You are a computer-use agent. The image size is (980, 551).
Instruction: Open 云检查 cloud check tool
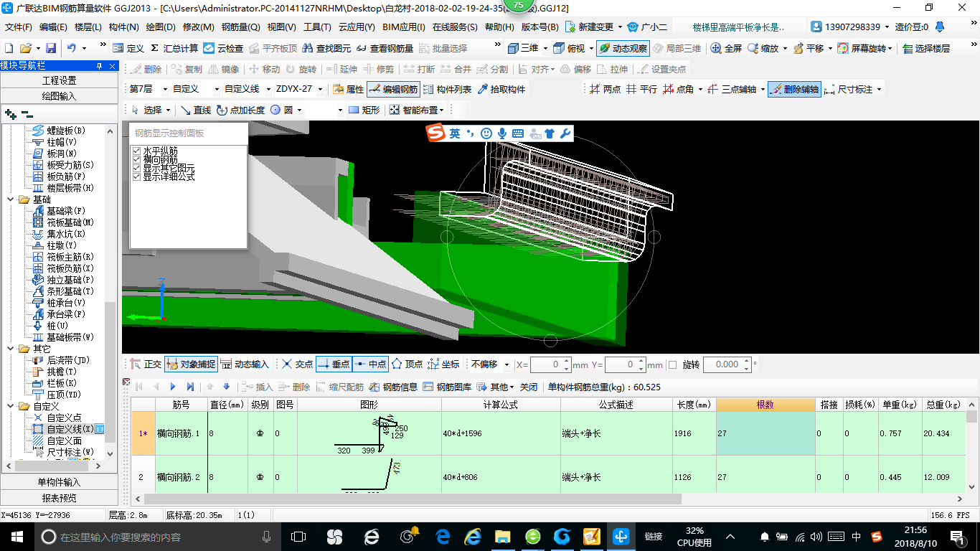(223, 48)
